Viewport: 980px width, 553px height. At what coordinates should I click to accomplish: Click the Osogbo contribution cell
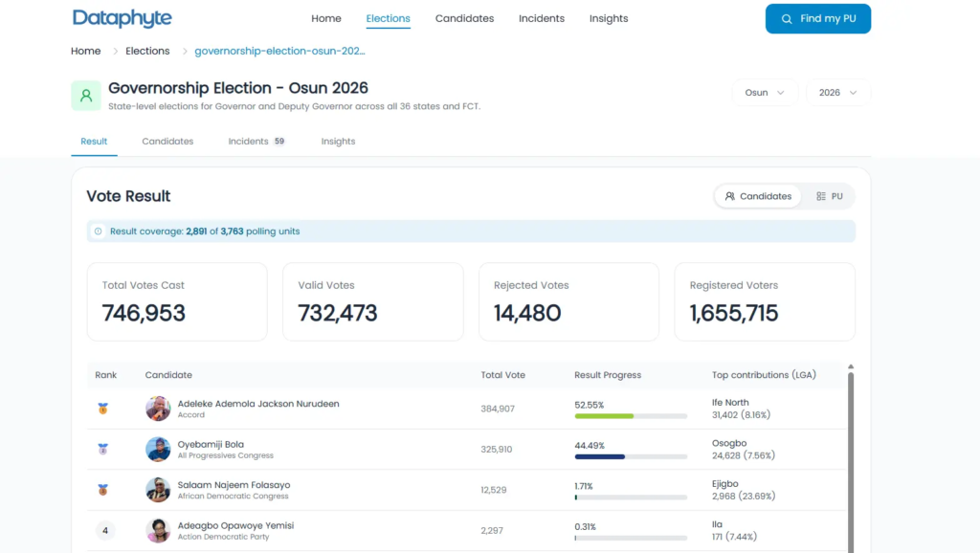[x=743, y=450]
